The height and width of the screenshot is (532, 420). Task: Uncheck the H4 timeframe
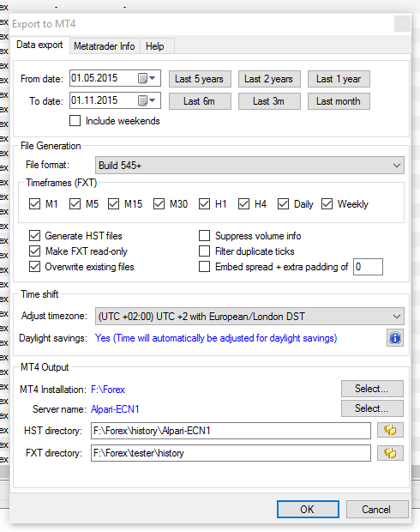pyautogui.click(x=243, y=204)
